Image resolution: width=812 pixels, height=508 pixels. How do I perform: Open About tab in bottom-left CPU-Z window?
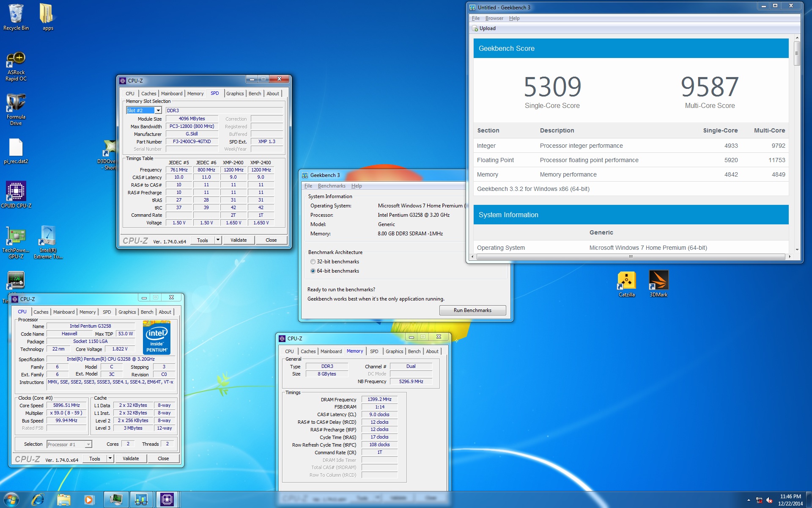coord(165,312)
